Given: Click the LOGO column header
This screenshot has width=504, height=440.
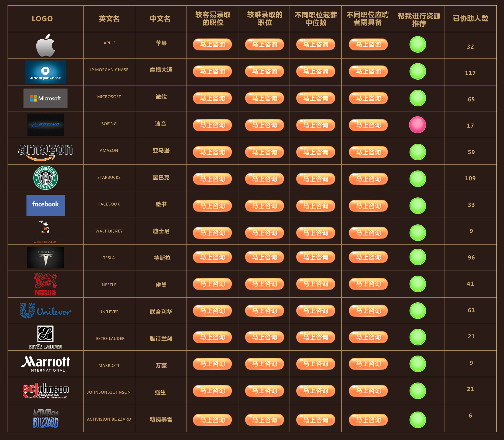Looking at the screenshot, I should (x=42, y=19).
